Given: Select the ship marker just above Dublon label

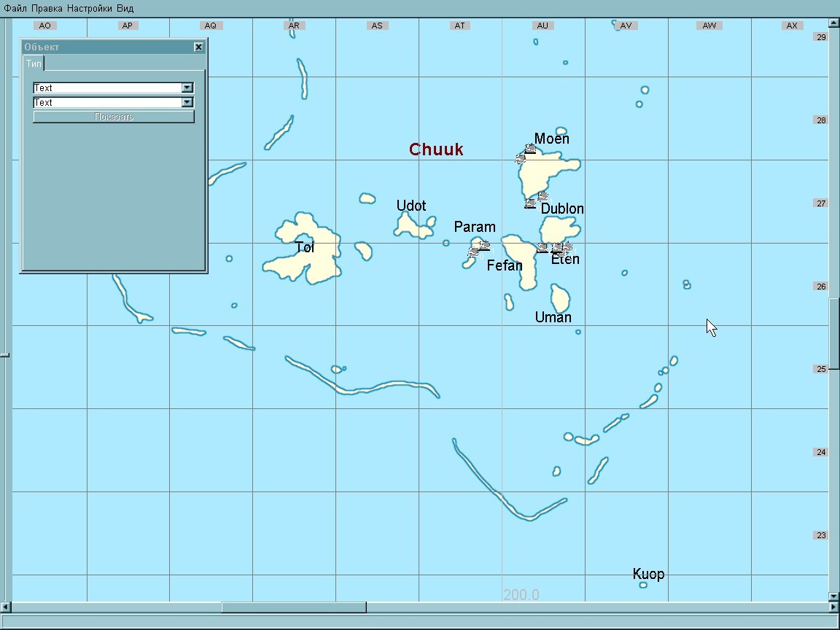Looking at the screenshot, I should click(x=542, y=197).
